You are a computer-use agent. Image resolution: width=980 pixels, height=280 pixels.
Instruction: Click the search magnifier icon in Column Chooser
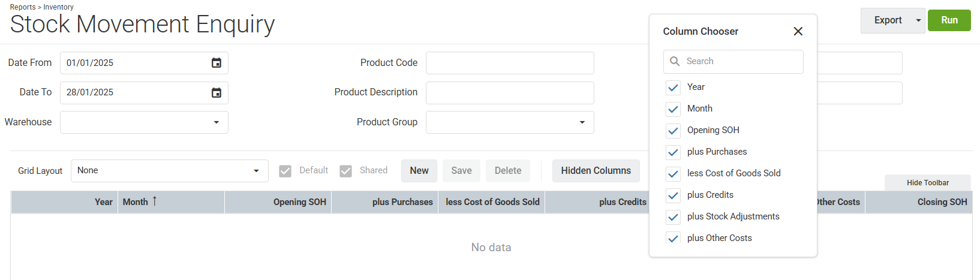(x=675, y=61)
